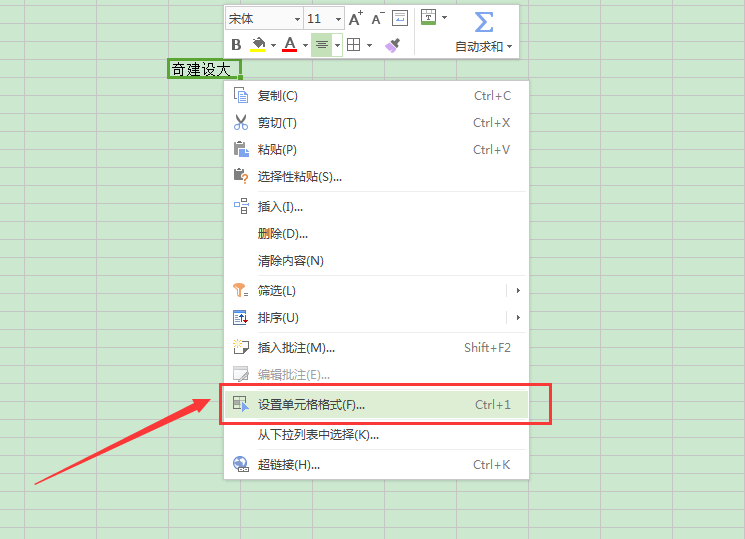Select 从下拉列表中选择(K)... entry
Viewport: 745px width, 539px height.
[x=376, y=435]
